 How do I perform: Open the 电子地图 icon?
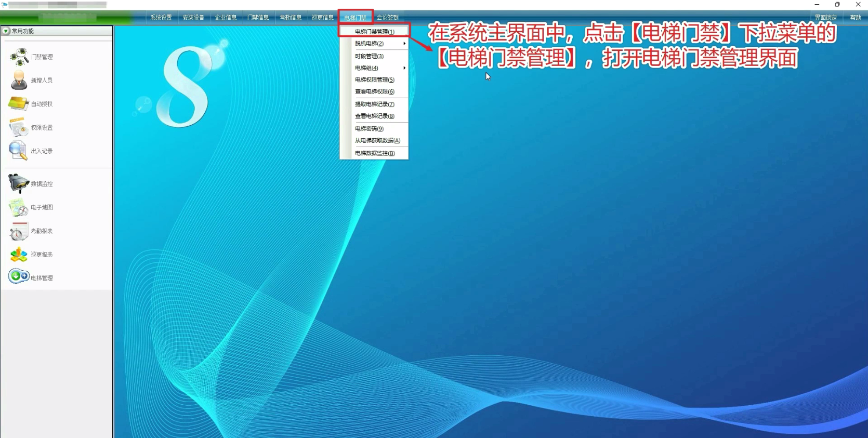click(19, 207)
